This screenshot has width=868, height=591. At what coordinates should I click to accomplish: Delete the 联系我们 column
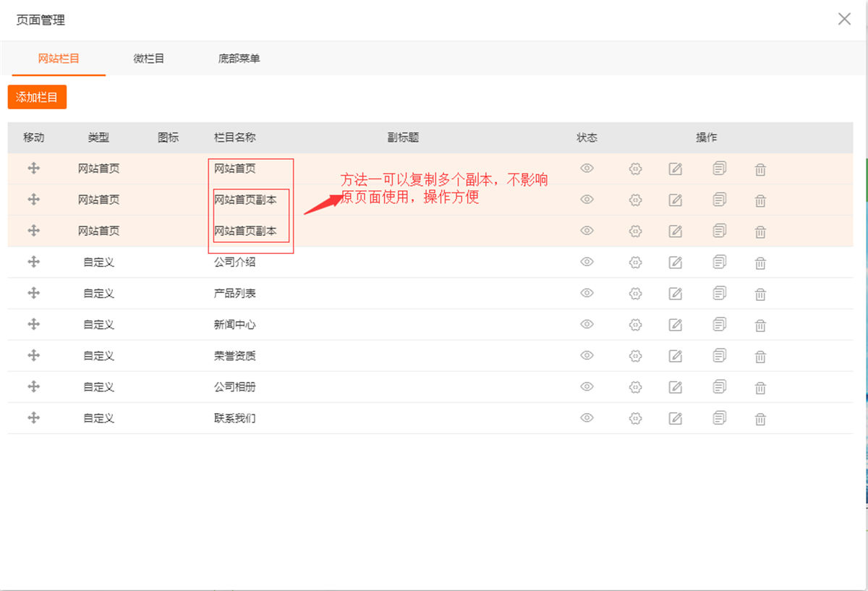click(x=760, y=419)
